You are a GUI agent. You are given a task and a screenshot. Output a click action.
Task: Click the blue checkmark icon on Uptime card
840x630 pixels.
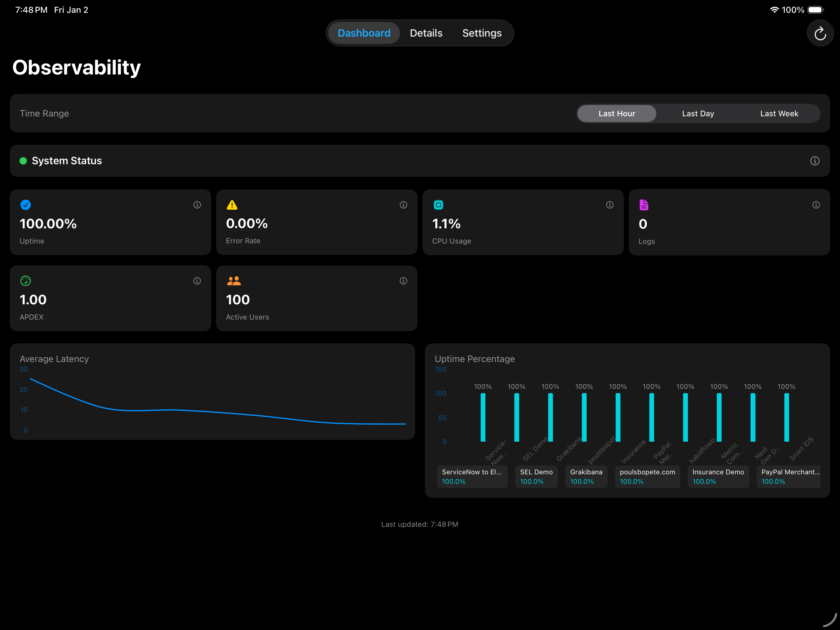(25, 205)
